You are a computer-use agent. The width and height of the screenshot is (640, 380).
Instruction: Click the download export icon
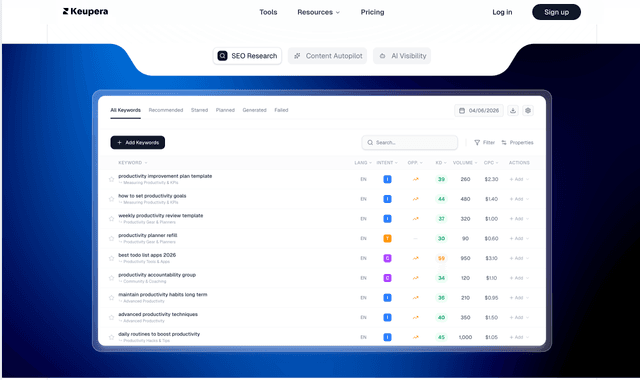(x=513, y=111)
